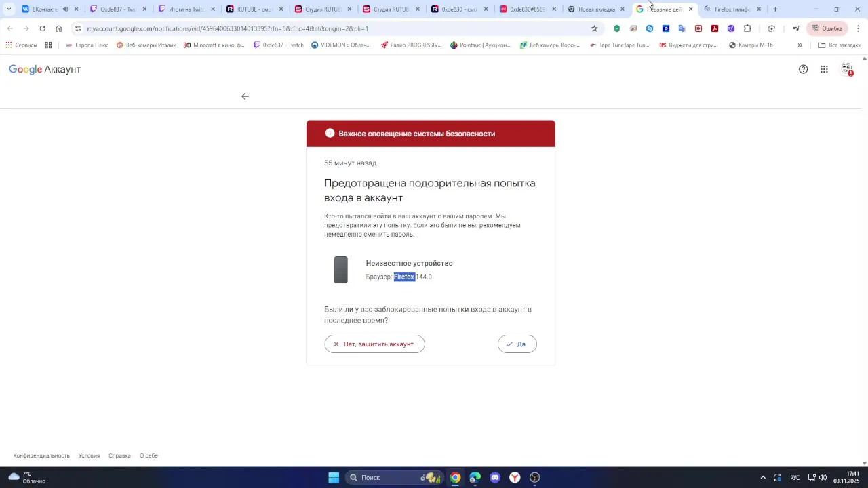Image resolution: width=868 pixels, height=488 pixels.
Task: Open the volume control in system tray
Action: click(x=823, y=478)
